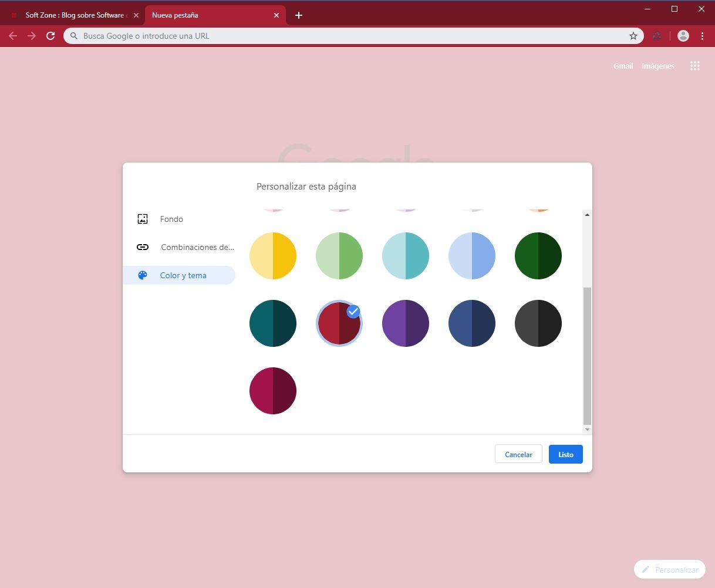Maximize the Chrome window
Screen dimensions: 715x588
(x=674, y=9)
